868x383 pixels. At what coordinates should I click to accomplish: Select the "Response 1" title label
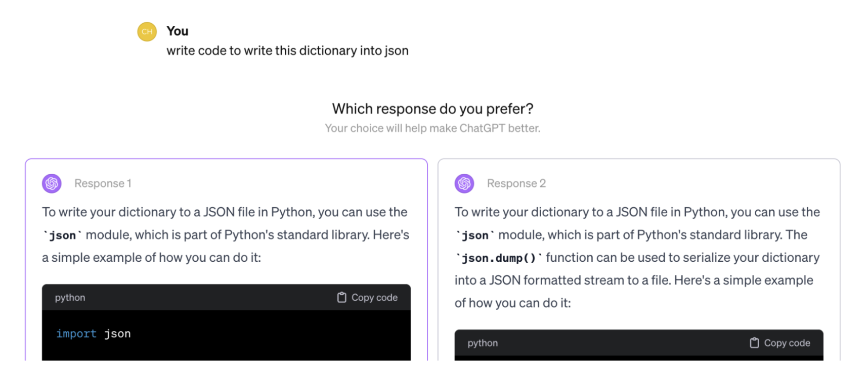click(103, 183)
